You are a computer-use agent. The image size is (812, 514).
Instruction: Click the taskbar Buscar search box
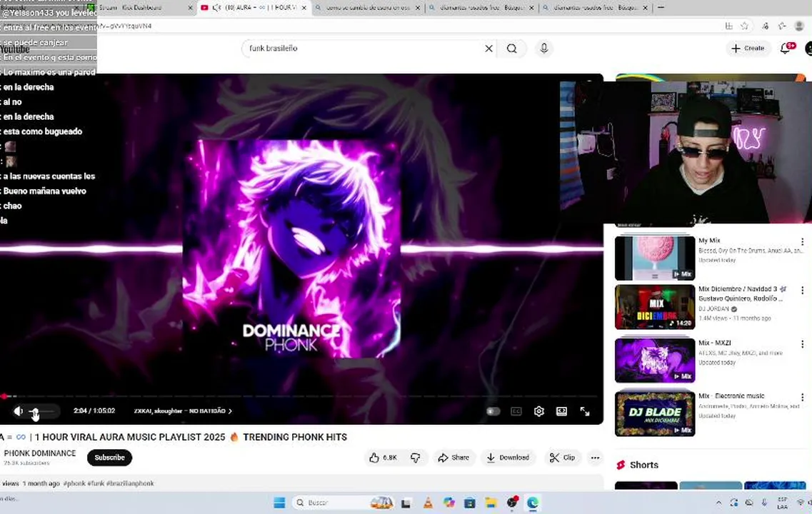(344, 503)
